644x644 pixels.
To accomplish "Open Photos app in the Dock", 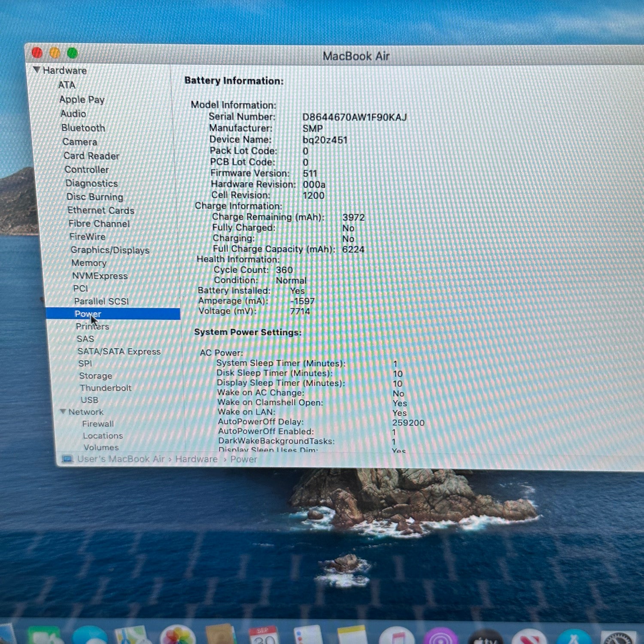I will [x=177, y=636].
